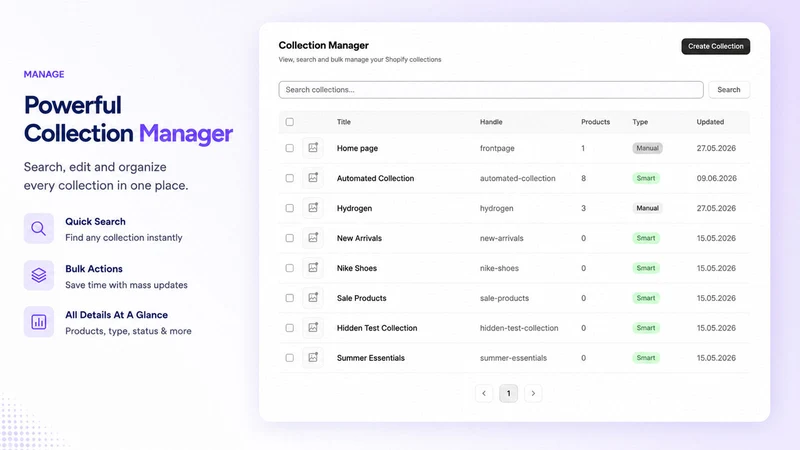Click the Sale Products image icon

[x=313, y=298]
